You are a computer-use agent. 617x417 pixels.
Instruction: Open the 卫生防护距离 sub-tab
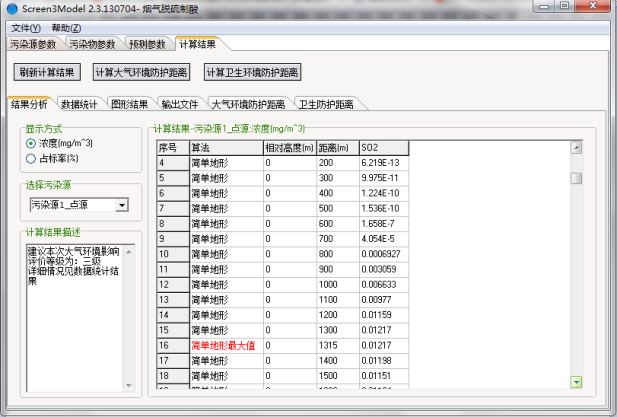pyautogui.click(x=326, y=104)
